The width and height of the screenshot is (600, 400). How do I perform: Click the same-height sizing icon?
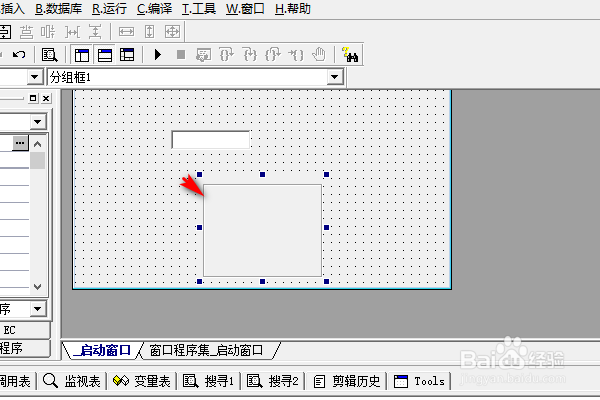tap(149, 32)
